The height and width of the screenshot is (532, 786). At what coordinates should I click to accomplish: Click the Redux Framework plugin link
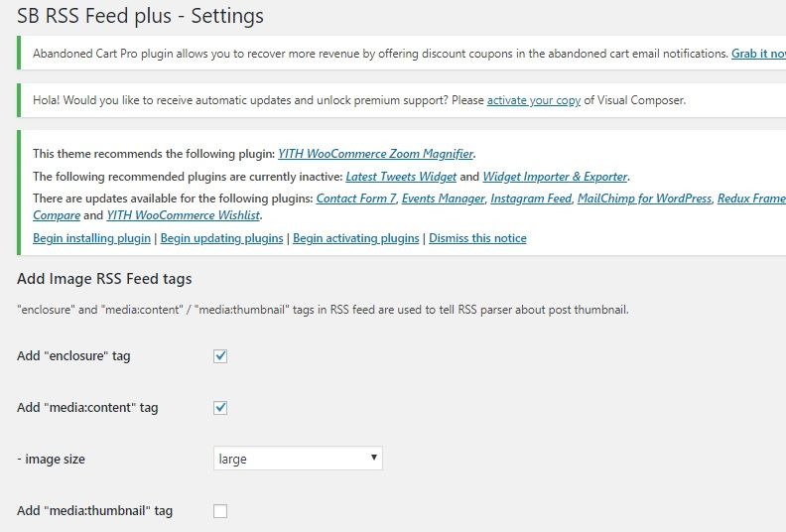(751, 199)
